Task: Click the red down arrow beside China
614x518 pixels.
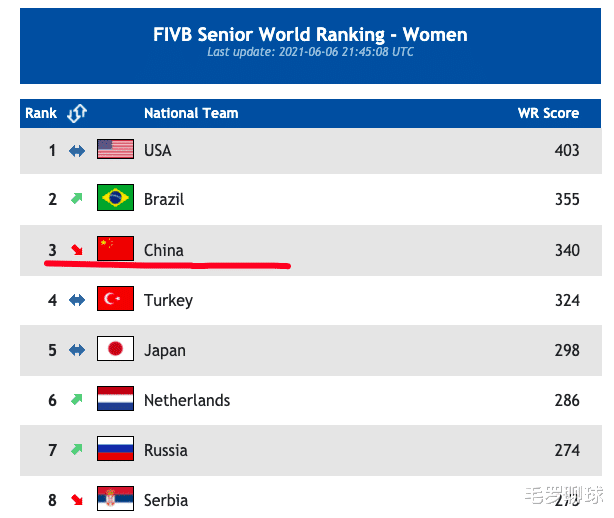Action: tap(77, 249)
